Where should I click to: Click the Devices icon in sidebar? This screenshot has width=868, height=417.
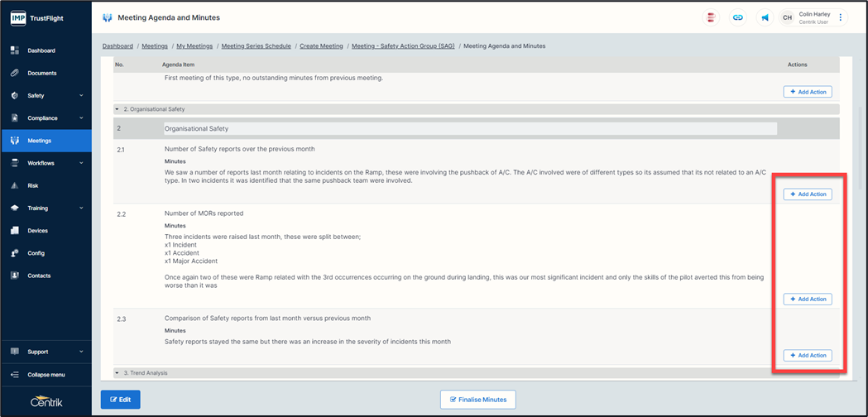point(15,231)
